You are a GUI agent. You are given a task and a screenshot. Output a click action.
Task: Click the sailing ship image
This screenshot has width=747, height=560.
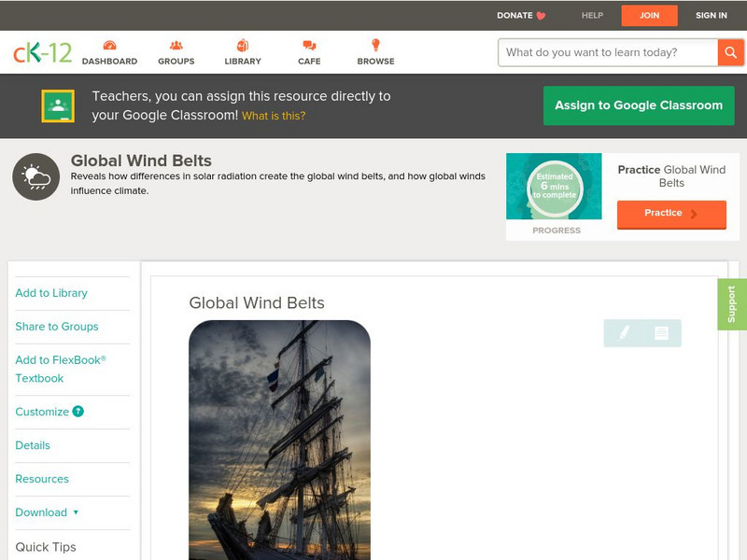[x=279, y=440]
